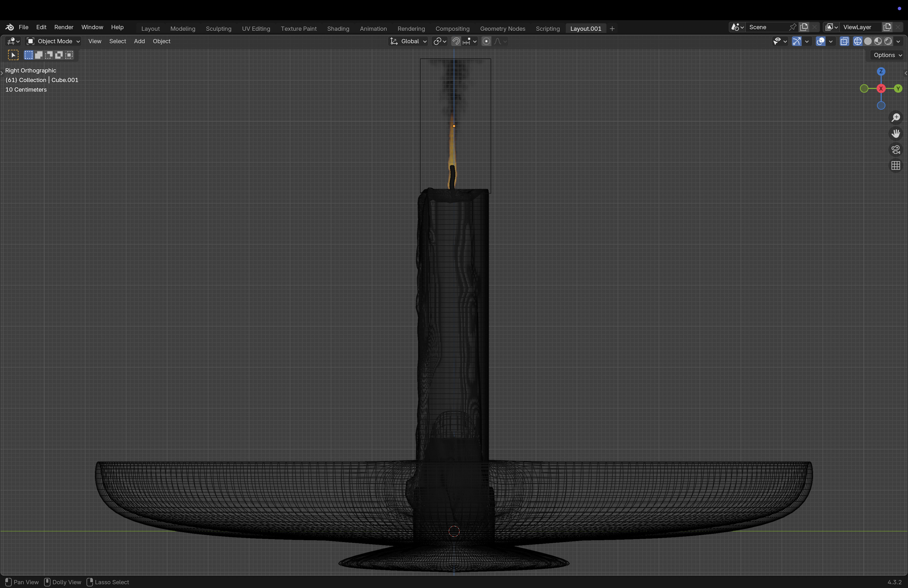
Task: Select the pan hand viewport icon
Action: [x=896, y=134]
